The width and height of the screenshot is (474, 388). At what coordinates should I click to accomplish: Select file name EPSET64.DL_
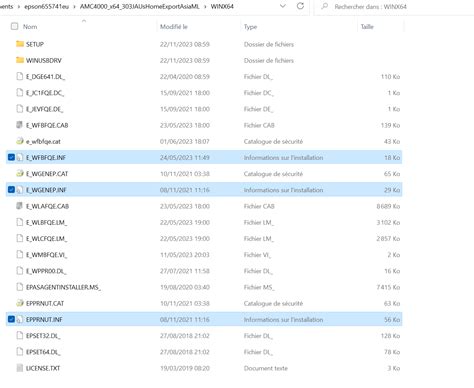click(43, 352)
